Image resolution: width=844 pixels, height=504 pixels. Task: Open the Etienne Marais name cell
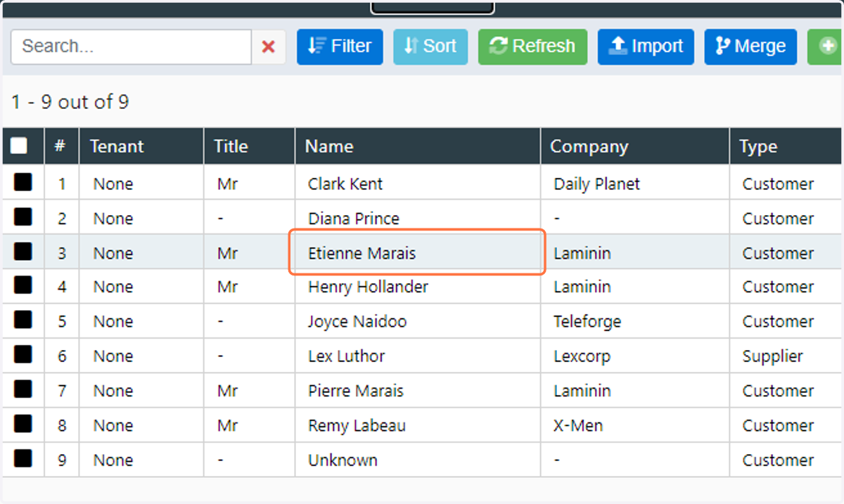418,253
